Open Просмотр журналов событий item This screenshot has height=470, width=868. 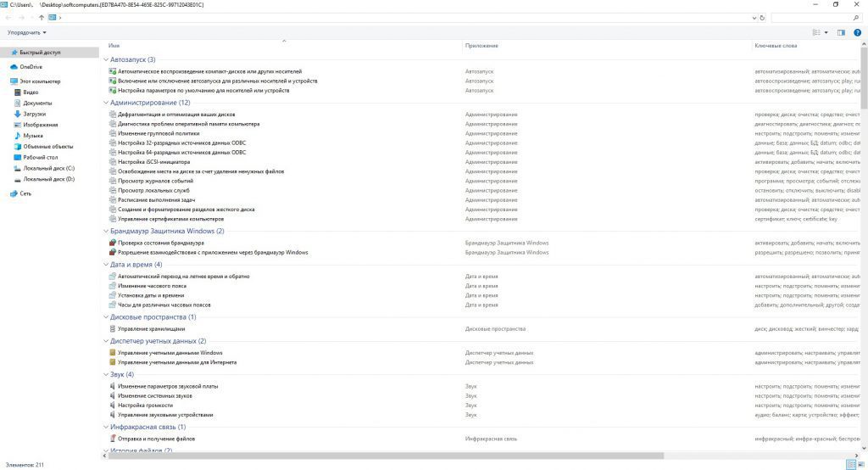pyautogui.click(x=155, y=181)
